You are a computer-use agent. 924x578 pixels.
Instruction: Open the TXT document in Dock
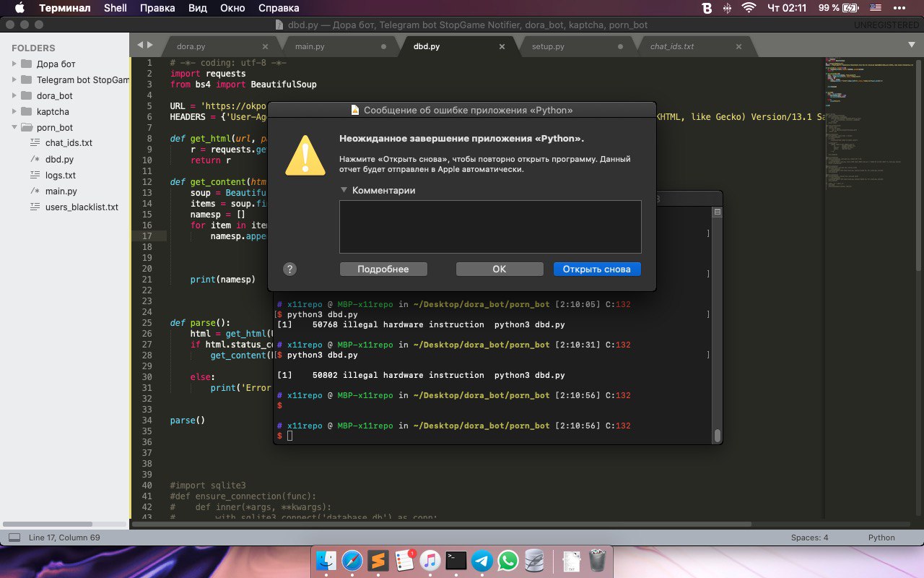(571, 561)
